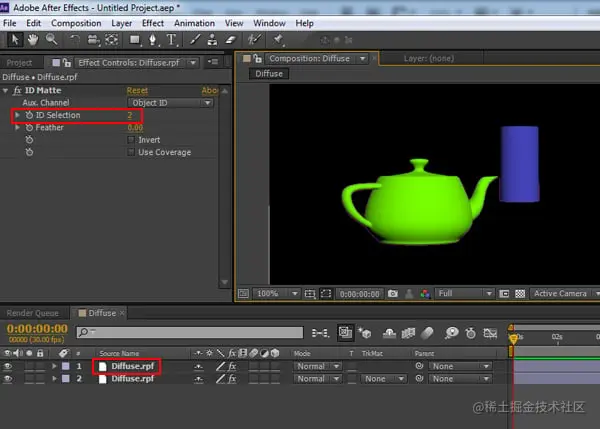Viewport: 600px width, 429px height.
Task: Select the Rotation tool
Action: click(75, 39)
